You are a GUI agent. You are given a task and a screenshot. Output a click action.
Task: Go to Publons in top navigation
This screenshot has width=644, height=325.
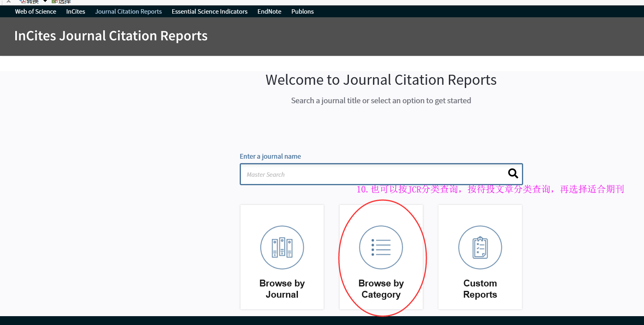302,12
